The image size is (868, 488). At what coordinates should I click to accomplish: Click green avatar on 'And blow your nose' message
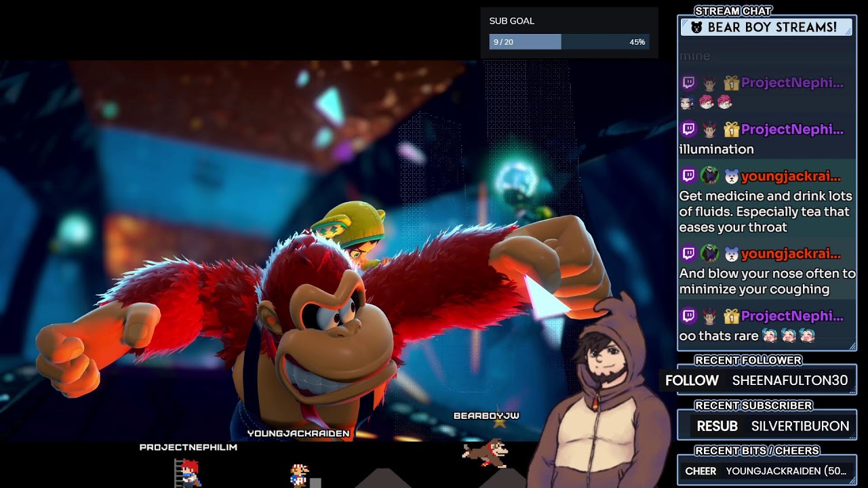tap(709, 254)
